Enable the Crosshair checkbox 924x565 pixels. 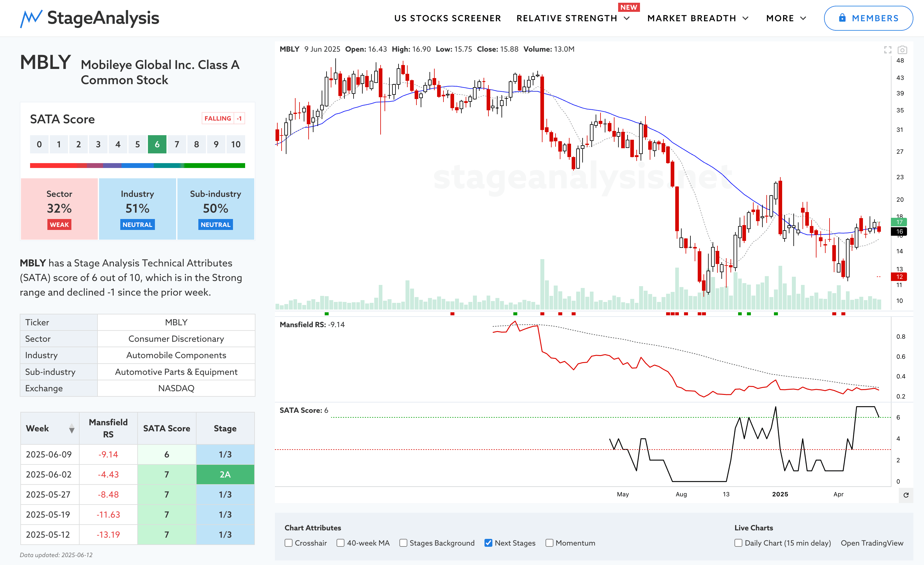(288, 543)
